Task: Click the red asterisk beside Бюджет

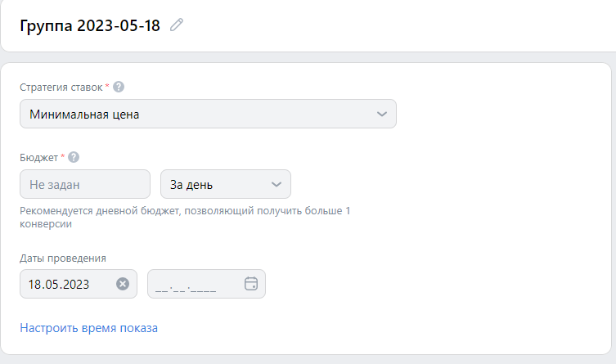Action: coord(62,156)
